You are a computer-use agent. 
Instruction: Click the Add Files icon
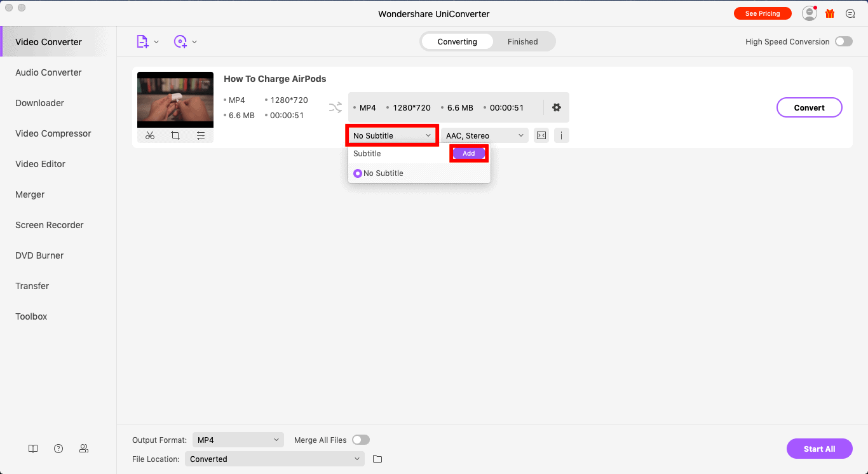[x=143, y=42]
